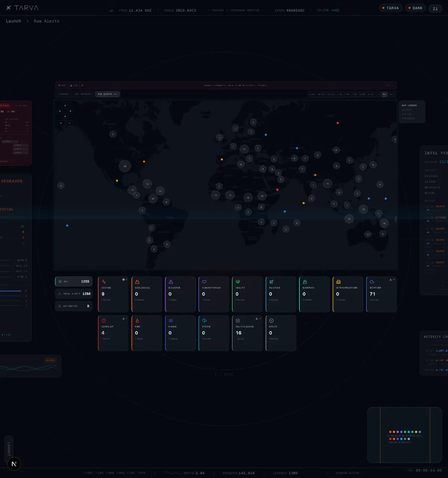Select the Storm cloud card
This screenshot has height=478, width=448.
[x=214, y=333]
